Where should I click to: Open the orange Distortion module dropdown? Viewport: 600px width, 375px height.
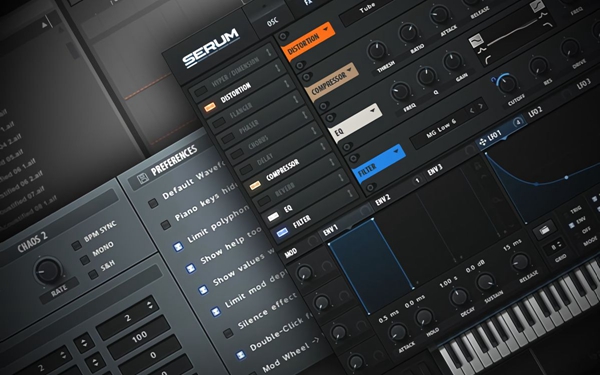pos(326,29)
